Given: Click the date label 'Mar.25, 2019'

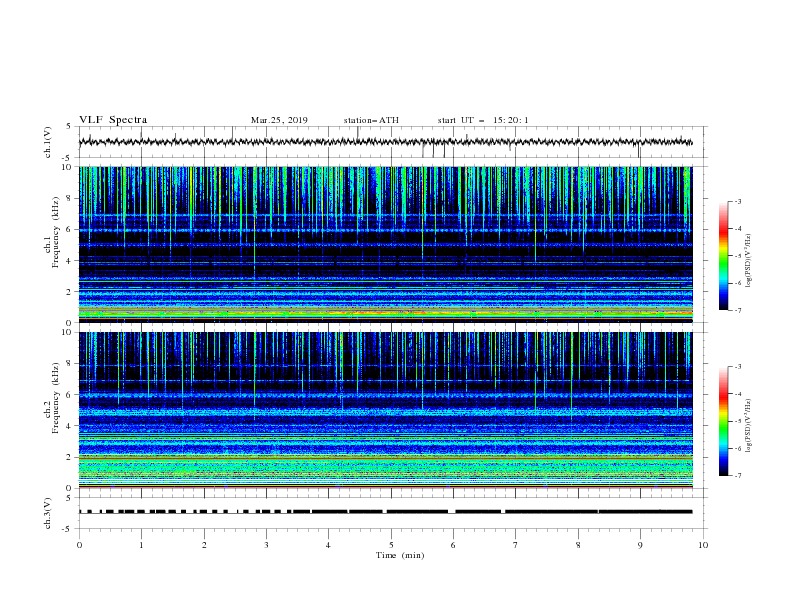Looking at the screenshot, I should pos(279,120).
